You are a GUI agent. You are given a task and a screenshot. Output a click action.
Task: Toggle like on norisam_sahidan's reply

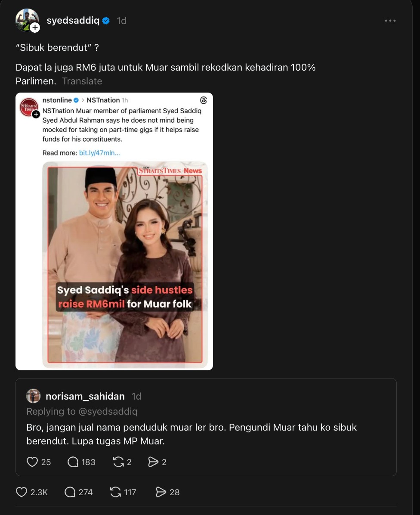[x=32, y=462]
